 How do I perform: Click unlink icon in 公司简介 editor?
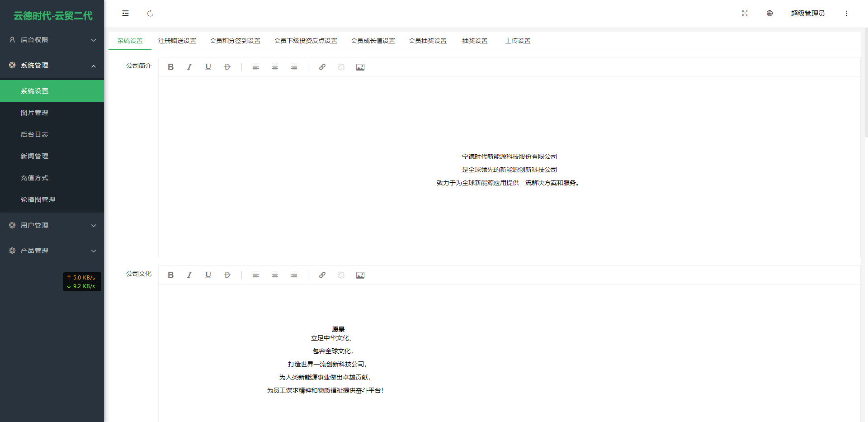341,67
